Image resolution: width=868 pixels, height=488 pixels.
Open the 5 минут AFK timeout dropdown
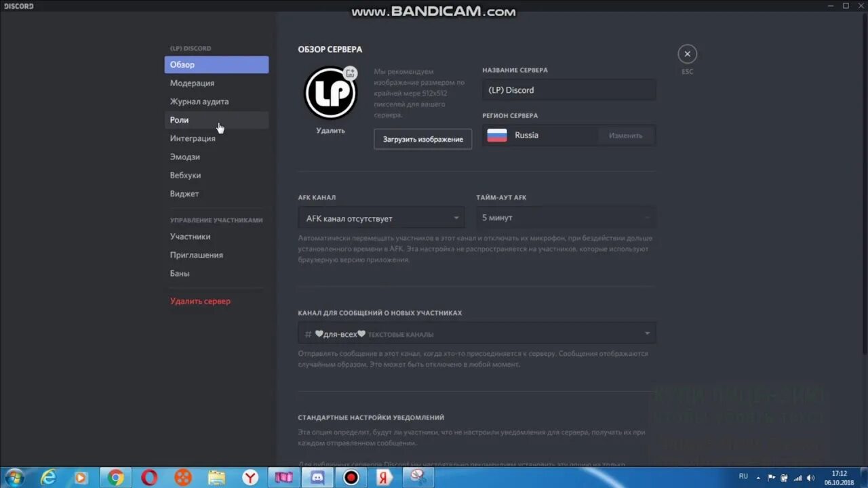(566, 218)
